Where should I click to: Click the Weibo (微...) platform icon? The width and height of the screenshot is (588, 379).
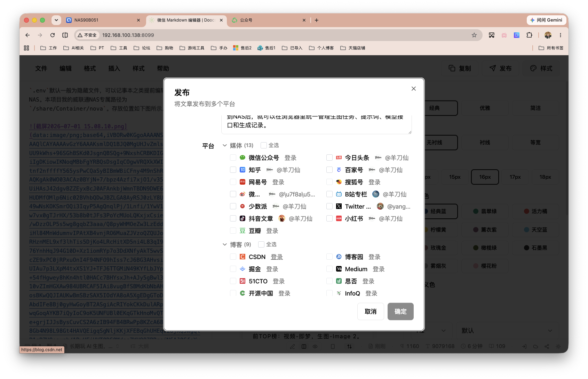point(243,194)
